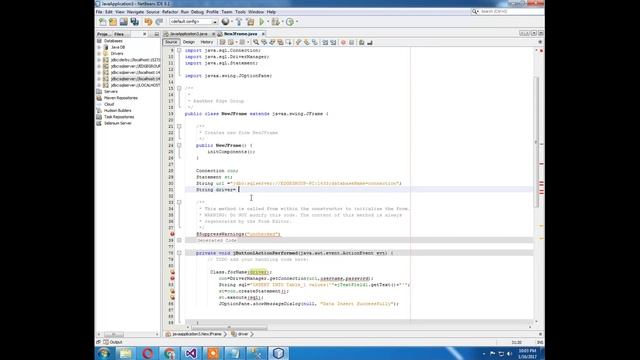Open the Tools menu

coord(240,12)
